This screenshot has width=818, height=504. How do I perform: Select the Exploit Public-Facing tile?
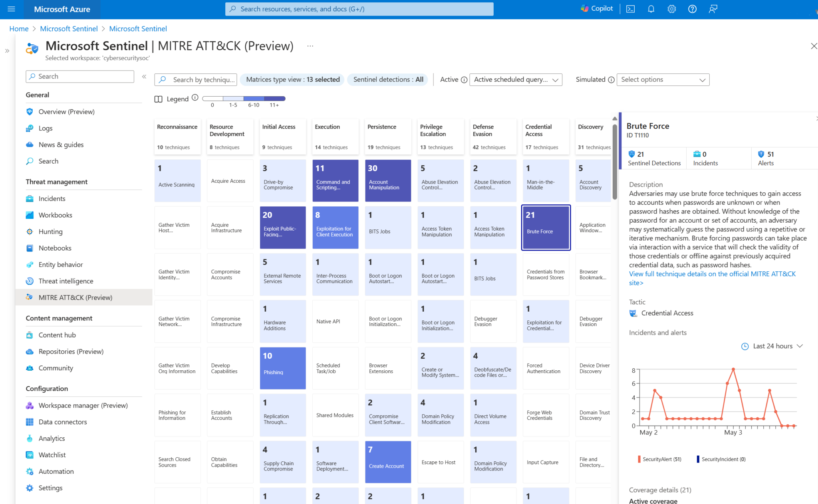(x=283, y=227)
